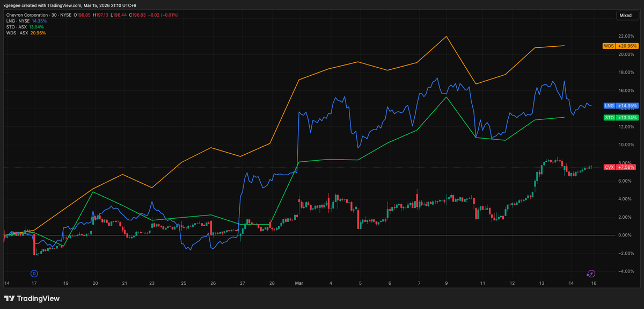Viewport: 644px width, 309px height.
Task: Click date 19 on the time axis
Action: tap(65, 283)
